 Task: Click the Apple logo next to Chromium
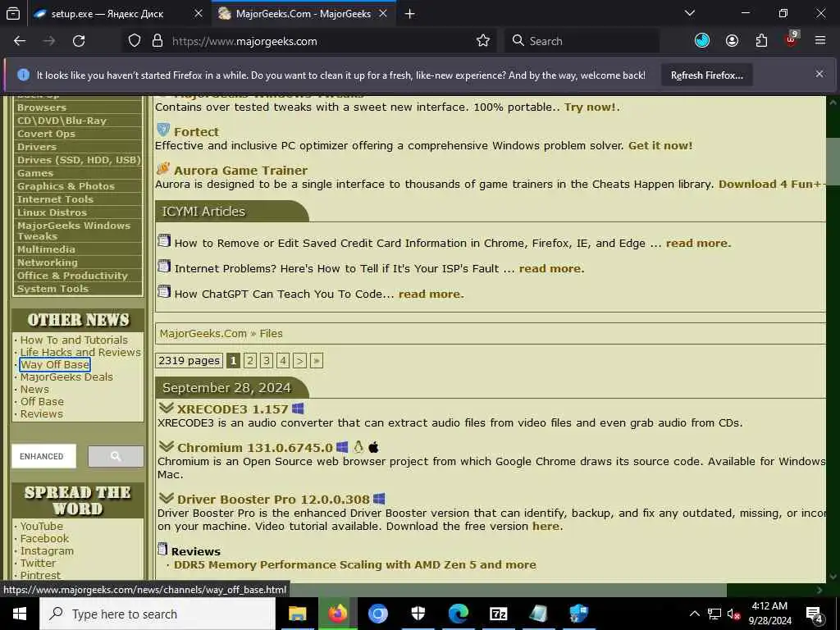pyautogui.click(x=373, y=447)
